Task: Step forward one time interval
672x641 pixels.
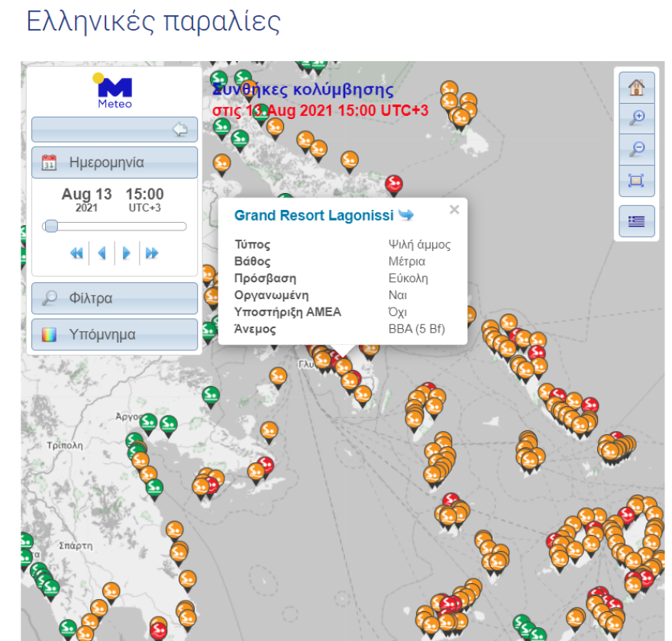Action: (x=128, y=253)
